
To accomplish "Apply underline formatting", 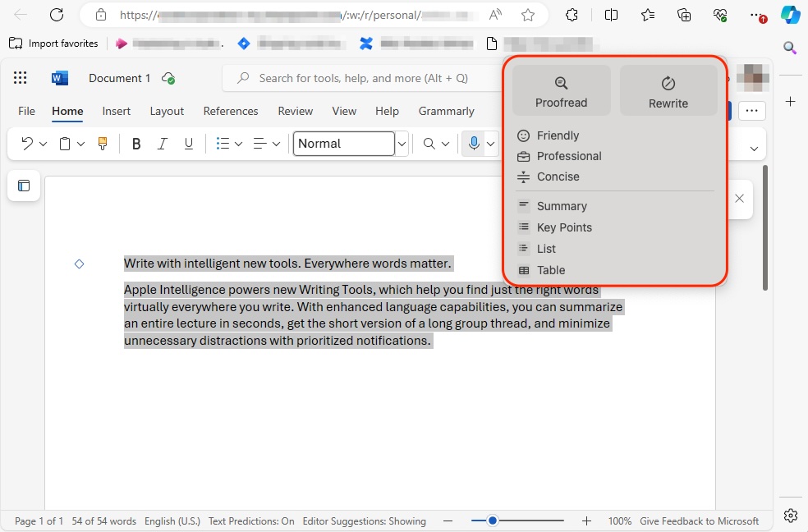I will 189,143.
